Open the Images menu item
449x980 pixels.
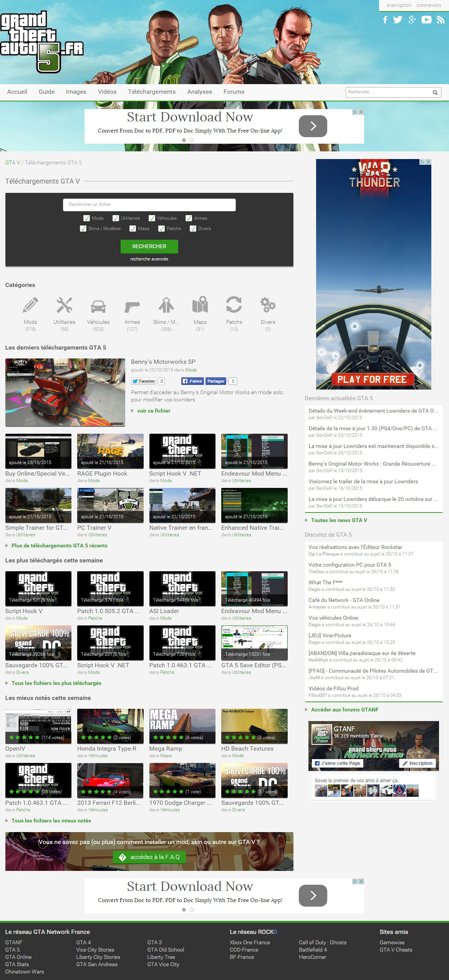[x=76, y=92]
